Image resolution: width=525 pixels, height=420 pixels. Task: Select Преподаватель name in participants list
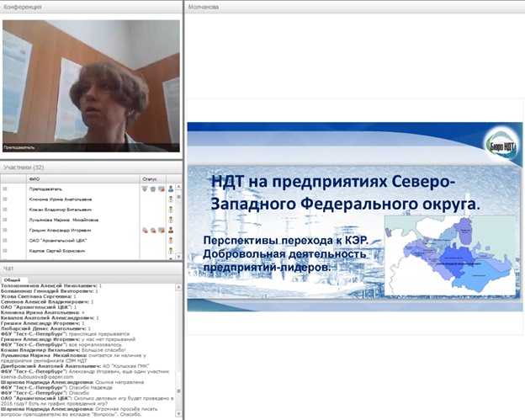[x=45, y=189]
